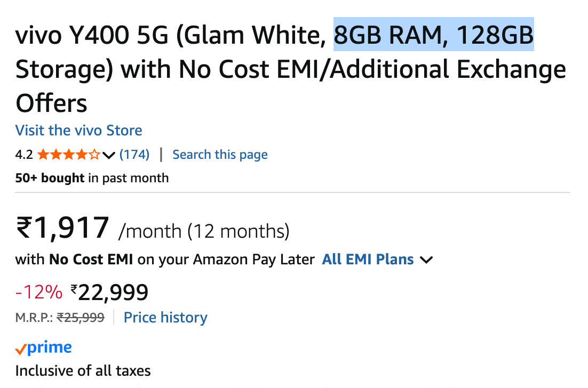Click the 4.2 rating number

click(x=24, y=155)
